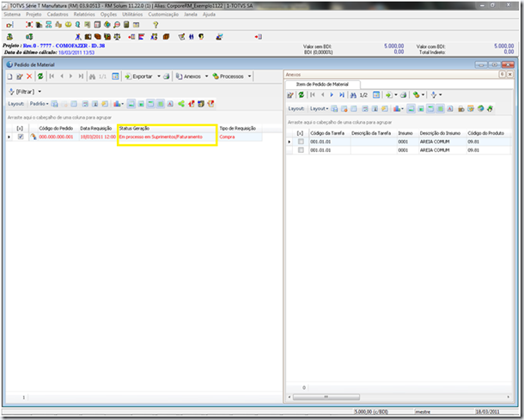Click the green share icon in left layout toolbar
The height and width of the screenshot is (420, 524).
pos(181,104)
